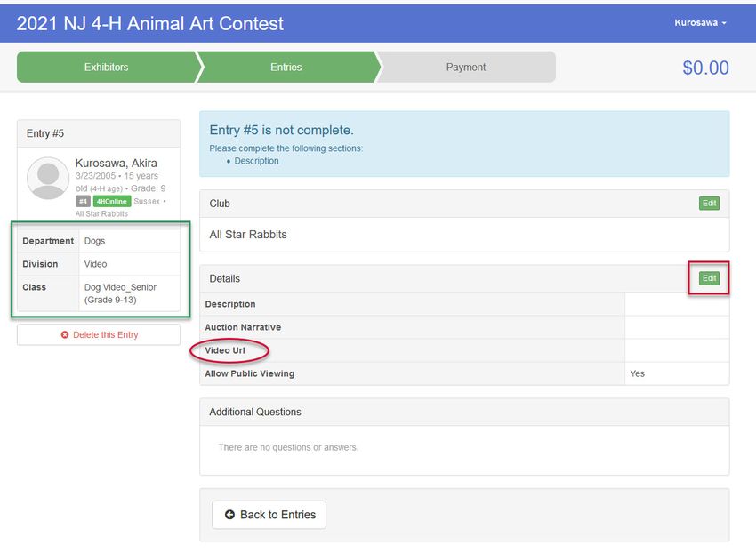Click the red delete X icon
The height and width of the screenshot is (553, 756).
(65, 334)
